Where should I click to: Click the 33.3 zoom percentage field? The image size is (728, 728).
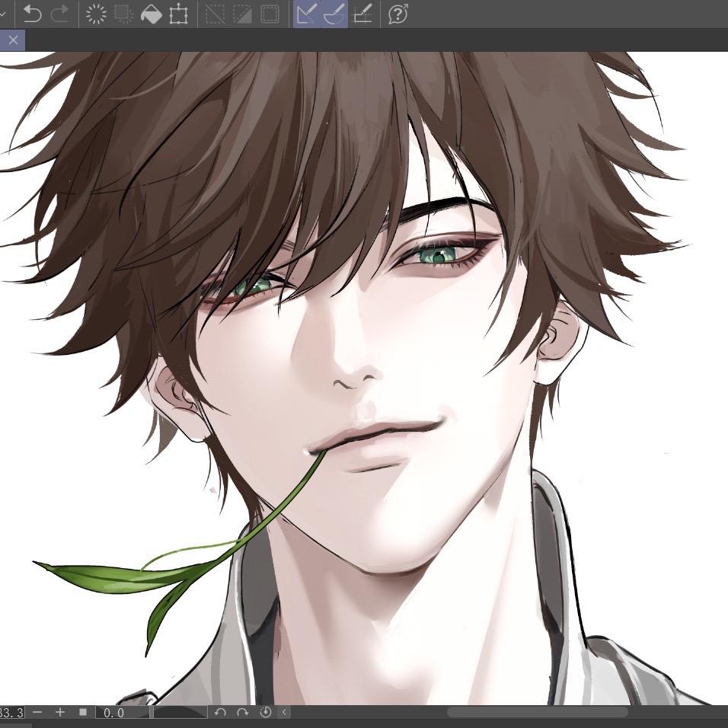pos(12,712)
